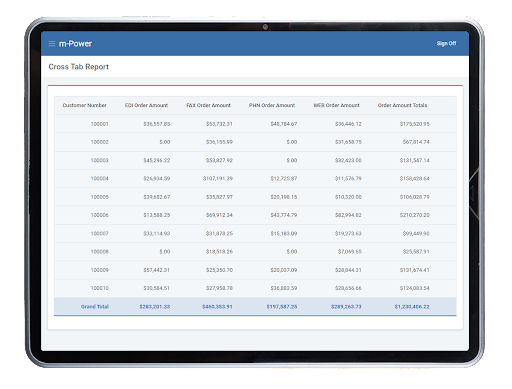Viewport: 512px width, 389px height.
Task: Click WEB amount for customer 100002
Action: pos(348,142)
